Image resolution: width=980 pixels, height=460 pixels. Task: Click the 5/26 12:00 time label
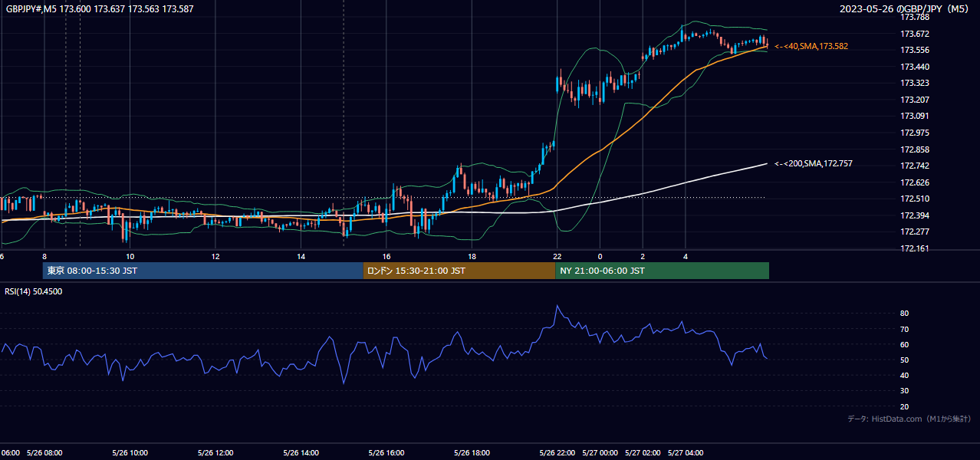point(215,452)
